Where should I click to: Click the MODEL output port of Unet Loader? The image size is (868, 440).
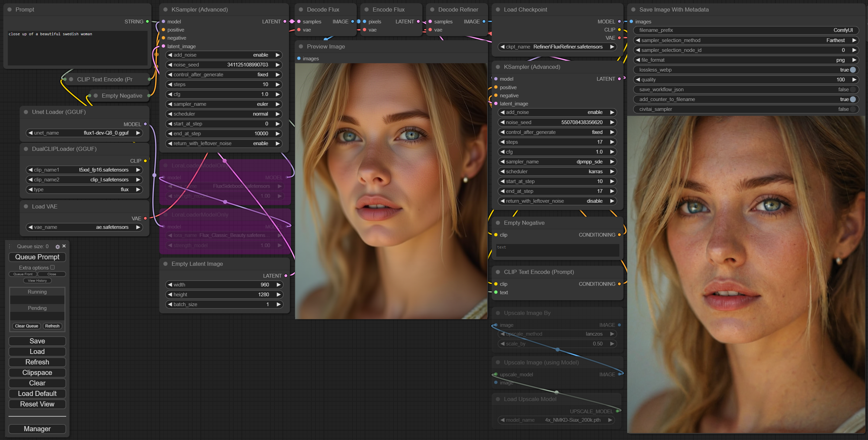click(x=146, y=124)
